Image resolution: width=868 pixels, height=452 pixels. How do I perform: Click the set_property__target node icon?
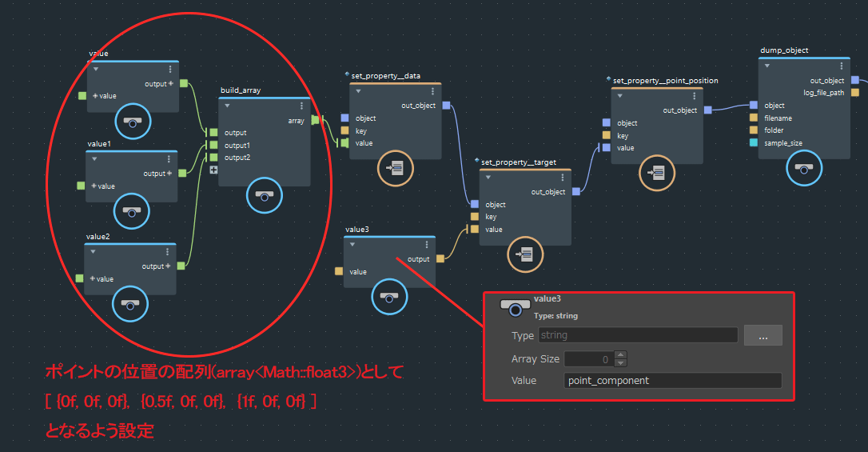525,254
